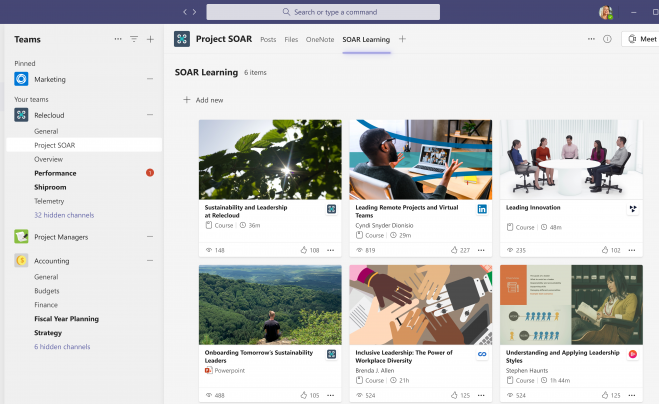Collapse the Accounting team channels
The image size is (659, 404).
point(150,261)
